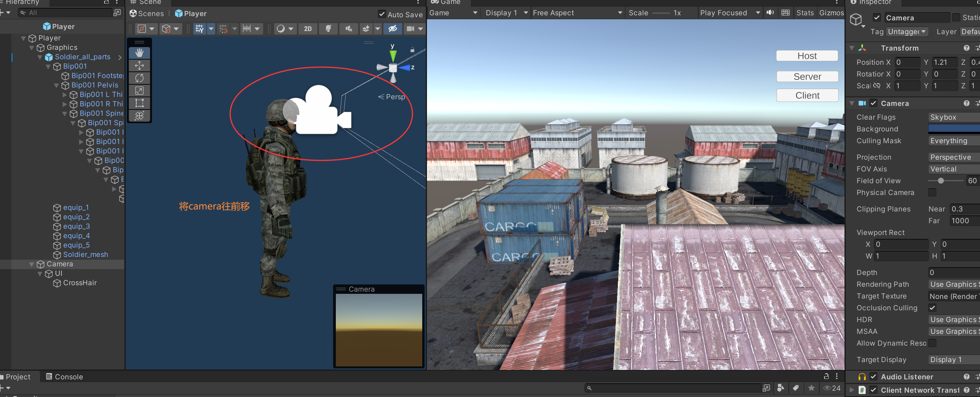Click the Game view frame debugger grid icon
This screenshot has width=980, height=397.
tap(786, 13)
